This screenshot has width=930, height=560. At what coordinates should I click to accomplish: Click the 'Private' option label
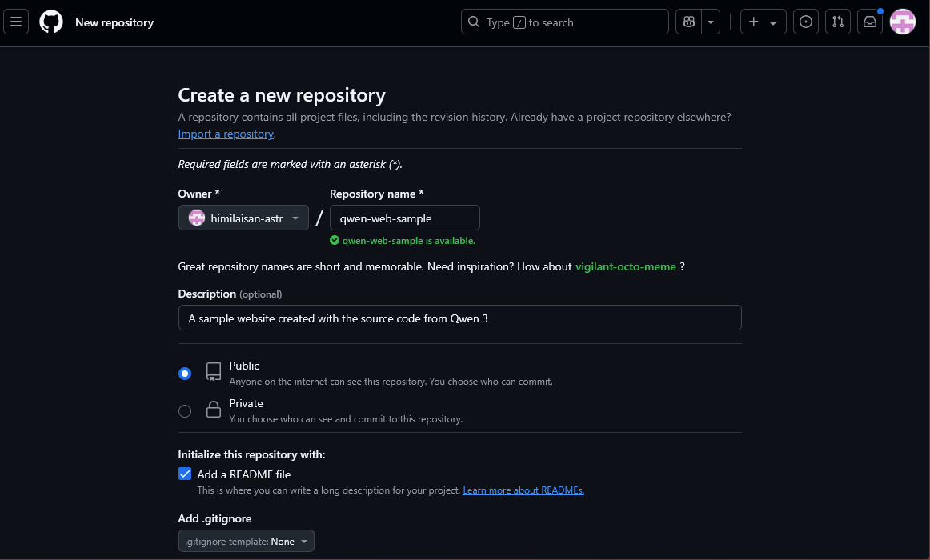pos(247,403)
